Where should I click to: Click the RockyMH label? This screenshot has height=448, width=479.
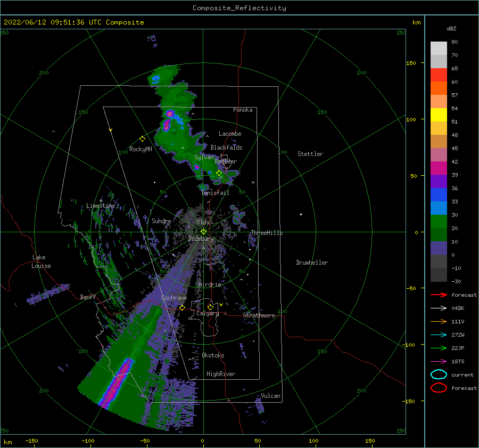pyautogui.click(x=141, y=149)
